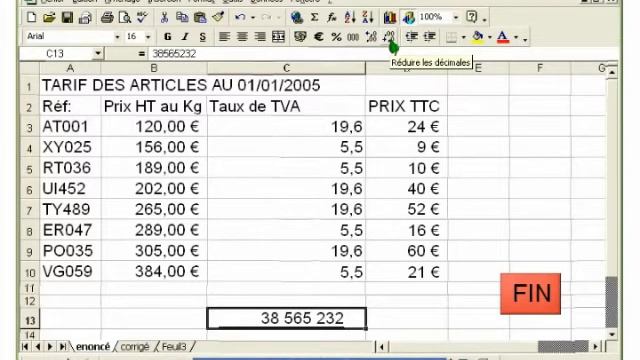Image resolution: width=640 pixels, height=360 pixels.
Task: Paste from clipboard icon
Action: (200, 18)
